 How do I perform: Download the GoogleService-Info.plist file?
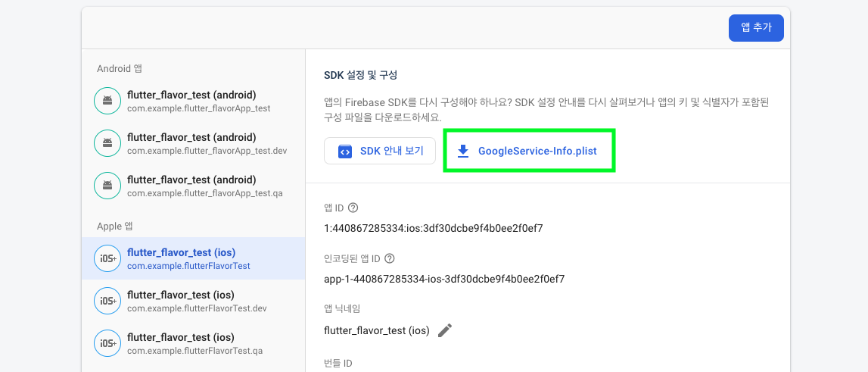click(529, 151)
